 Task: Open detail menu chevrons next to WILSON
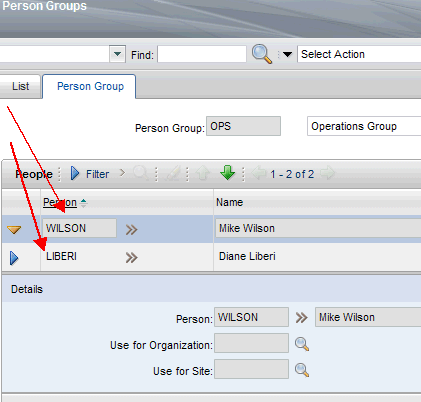coord(131,229)
